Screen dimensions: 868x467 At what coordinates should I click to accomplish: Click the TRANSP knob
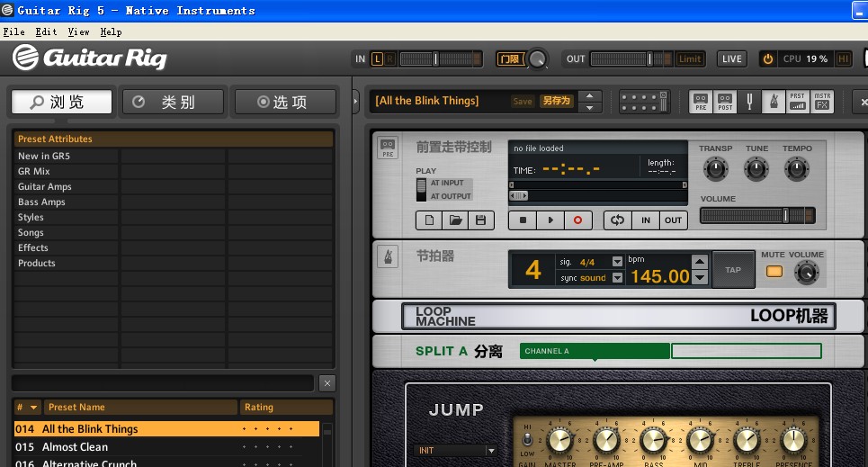click(715, 169)
